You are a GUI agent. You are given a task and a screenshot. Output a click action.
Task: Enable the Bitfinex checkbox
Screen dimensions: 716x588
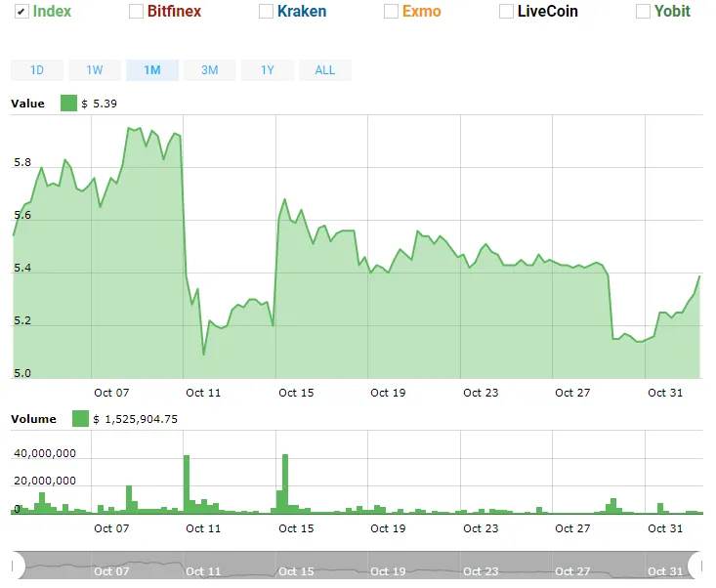click(136, 12)
